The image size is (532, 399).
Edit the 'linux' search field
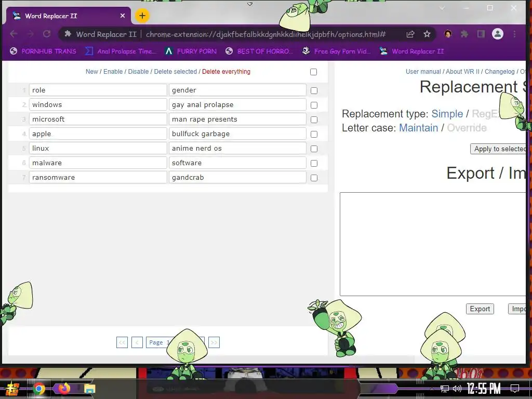pyautogui.click(x=98, y=149)
